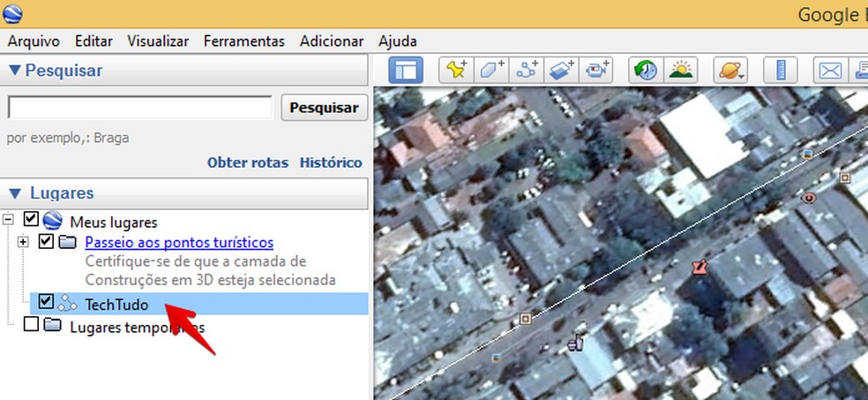
Task: Click the Record a Tour camera icon
Action: point(598,71)
